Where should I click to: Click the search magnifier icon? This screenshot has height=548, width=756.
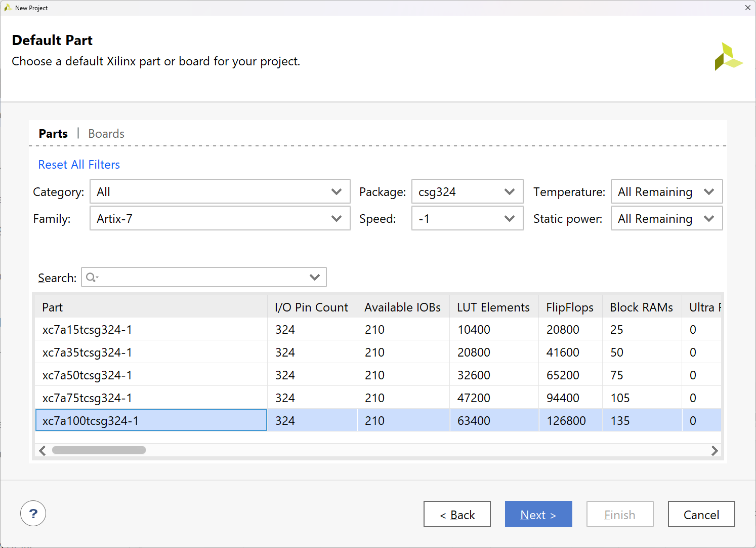pyautogui.click(x=91, y=277)
